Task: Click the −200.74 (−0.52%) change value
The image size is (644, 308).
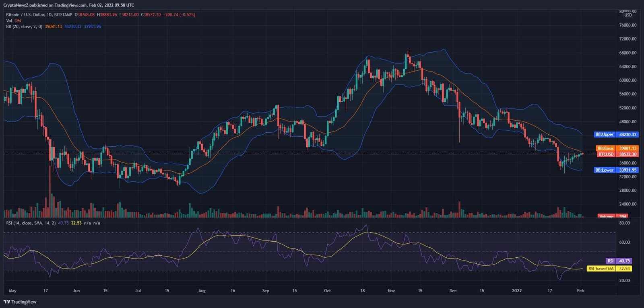Action: 179,14
